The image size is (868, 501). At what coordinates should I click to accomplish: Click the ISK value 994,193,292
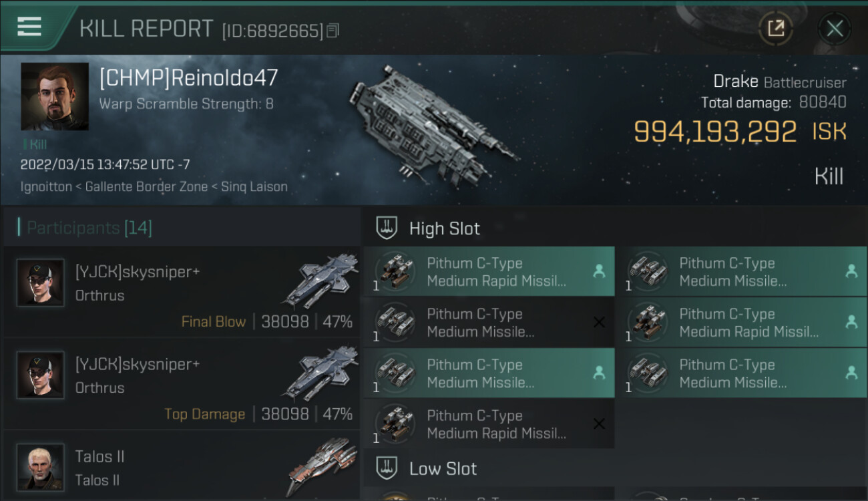click(x=715, y=132)
